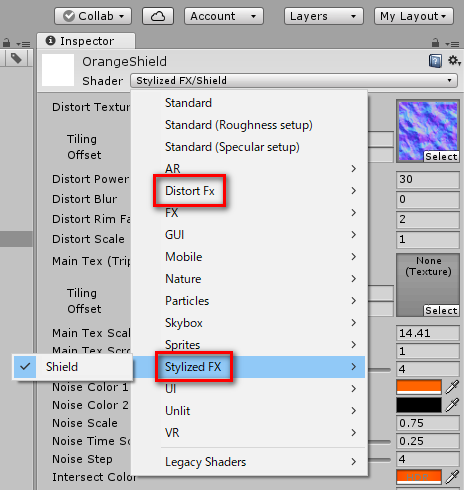Pick Noise Color 2 with the eyedropper
Screen dimensions: 464x490
coord(452,405)
